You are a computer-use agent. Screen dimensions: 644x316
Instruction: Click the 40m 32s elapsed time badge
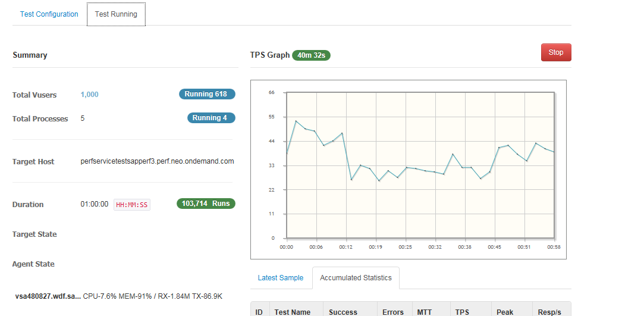point(311,55)
